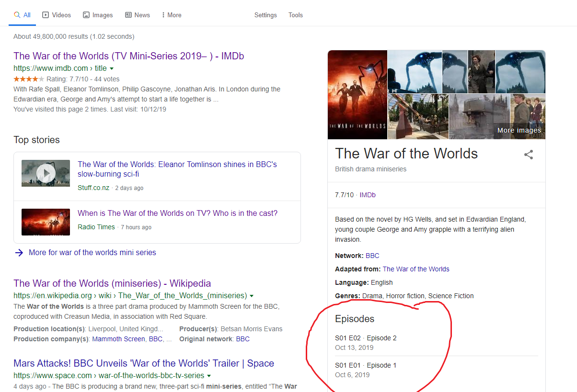Click the Oct 6, 2019 episode date

(352, 375)
